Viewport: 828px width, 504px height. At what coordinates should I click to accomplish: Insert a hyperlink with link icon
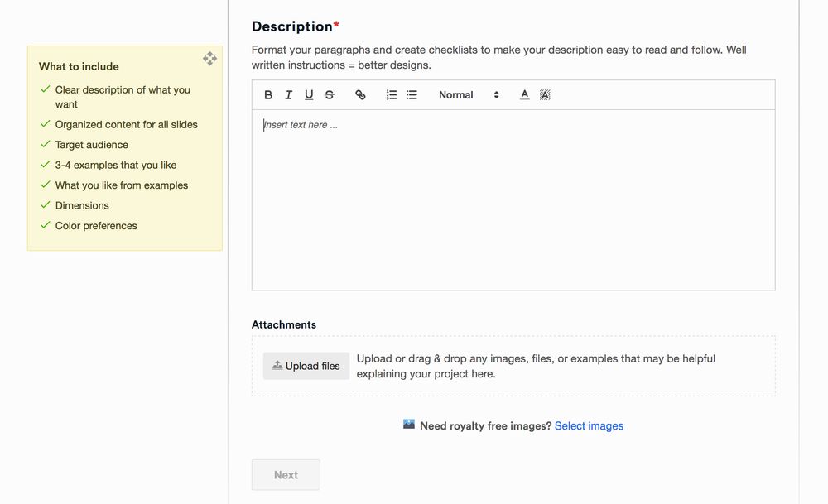360,95
